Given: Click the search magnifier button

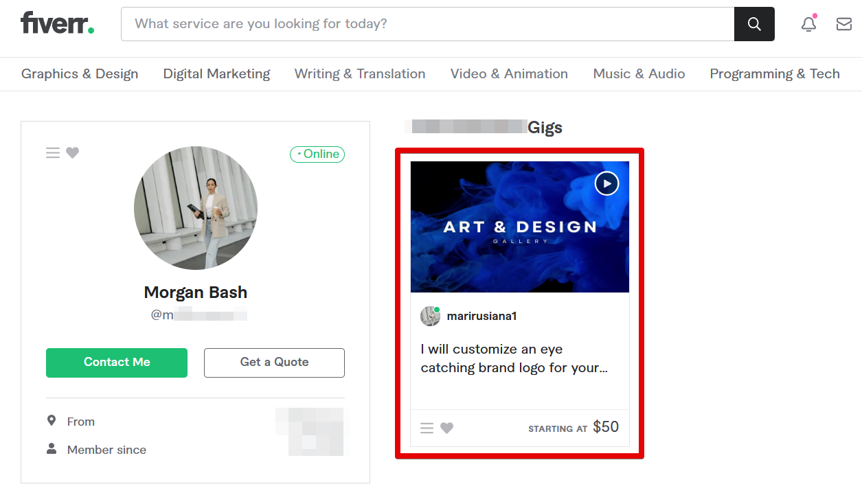Looking at the screenshot, I should [x=754, y=24].
